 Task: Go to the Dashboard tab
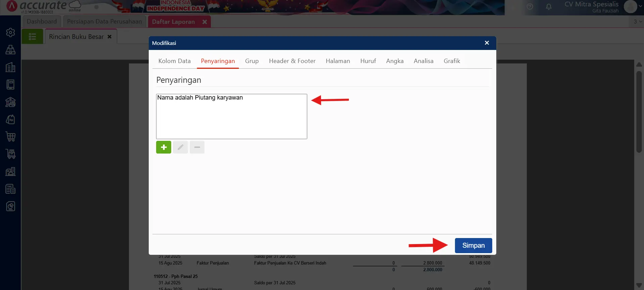[x=42, y=21]
